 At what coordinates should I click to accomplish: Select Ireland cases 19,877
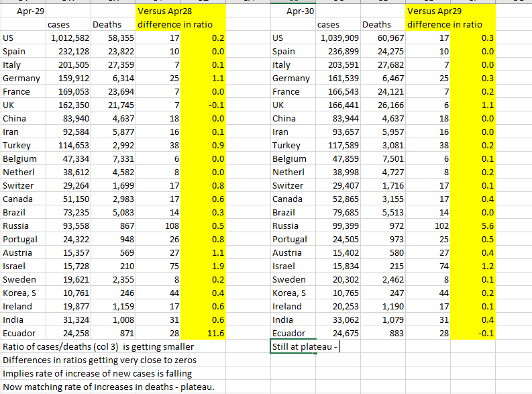tap(68, 306)
